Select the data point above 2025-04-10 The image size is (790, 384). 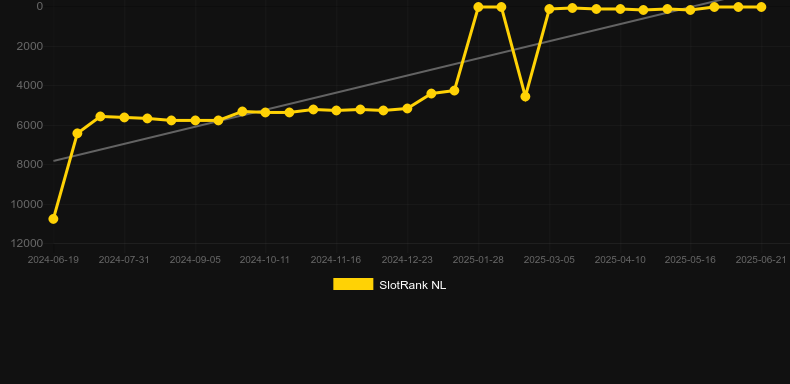tap(620, 9)
